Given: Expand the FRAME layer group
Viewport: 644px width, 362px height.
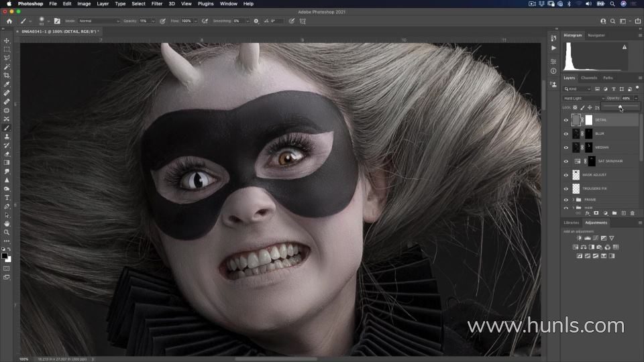Looking at the screenshot, I should (x=573, y=200).
